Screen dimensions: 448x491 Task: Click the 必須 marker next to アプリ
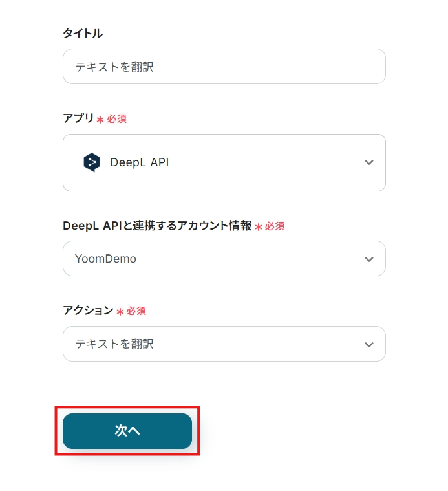(x=116, y=119)
